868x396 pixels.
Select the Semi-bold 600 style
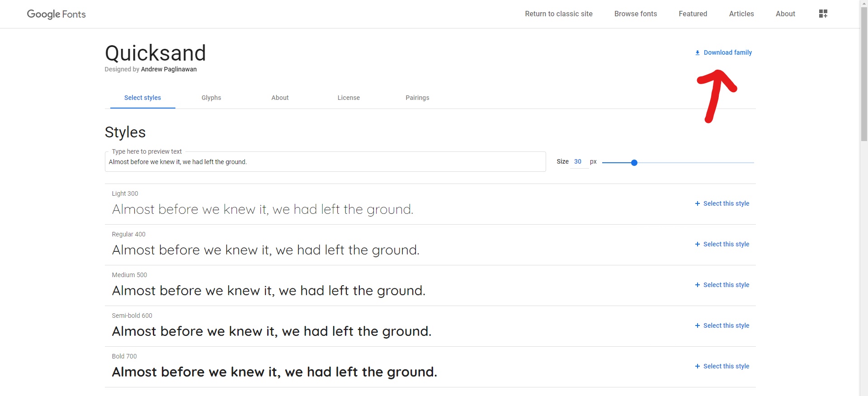[x=722, y=325]
